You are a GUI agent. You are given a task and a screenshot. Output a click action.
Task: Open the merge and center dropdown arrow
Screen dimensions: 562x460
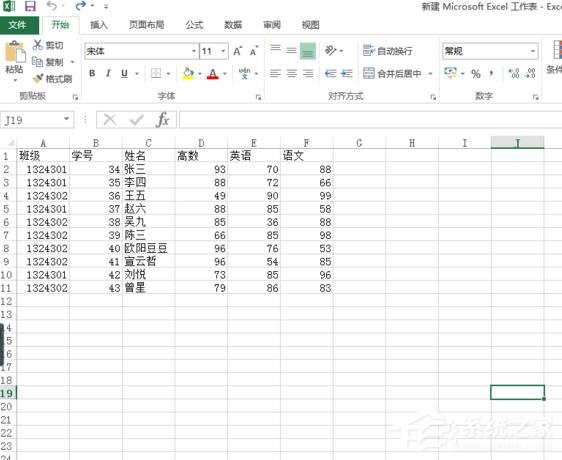pos(430,74)
